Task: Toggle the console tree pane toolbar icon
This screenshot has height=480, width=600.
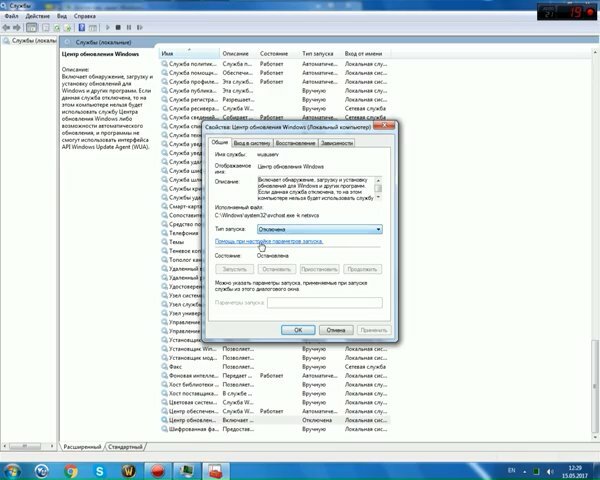Action: (x=32, y=28)
